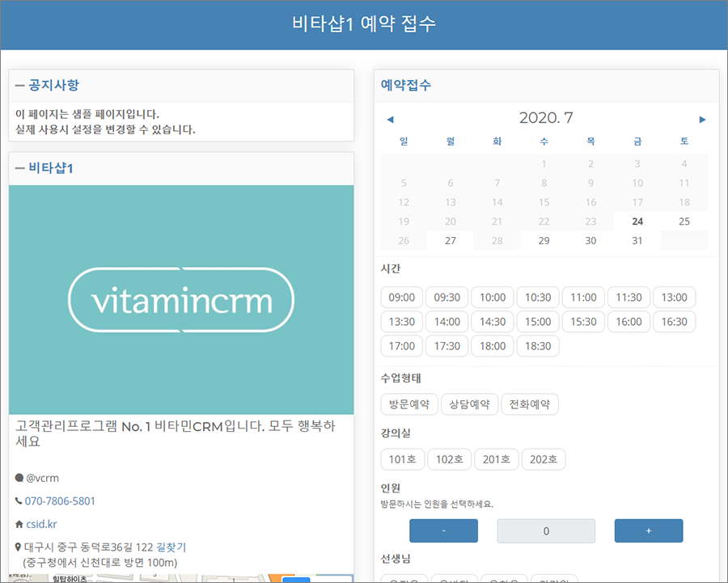Screen dimensions: 728x583
Task: Select July 31 on the calendar
Action: click(x=637, y=240)
